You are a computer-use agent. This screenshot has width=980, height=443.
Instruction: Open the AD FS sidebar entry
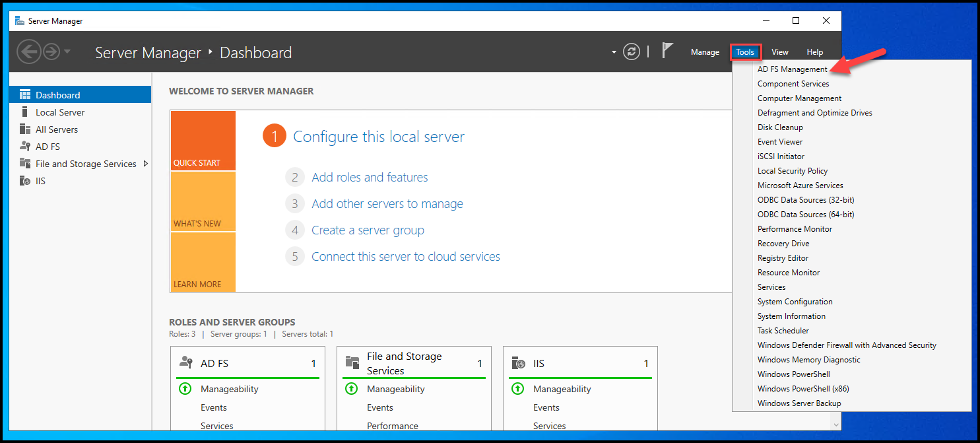[49, 146]
